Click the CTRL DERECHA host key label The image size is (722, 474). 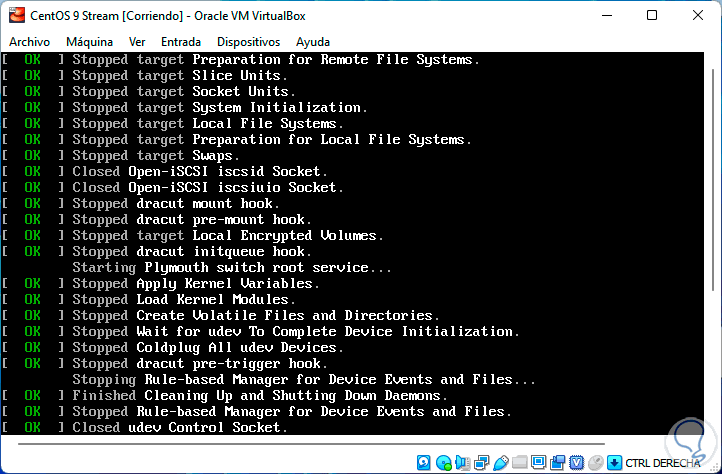click(x=663, y=463)
